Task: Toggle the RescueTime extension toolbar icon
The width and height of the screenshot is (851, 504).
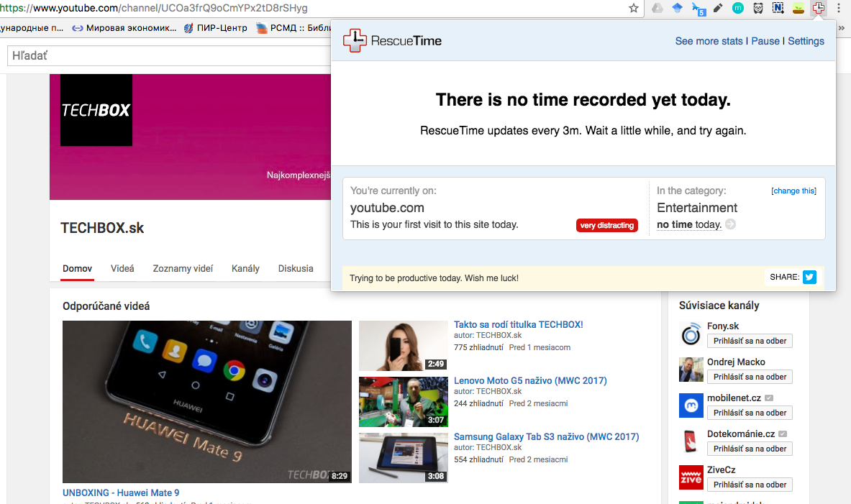Action: [819, 8]
